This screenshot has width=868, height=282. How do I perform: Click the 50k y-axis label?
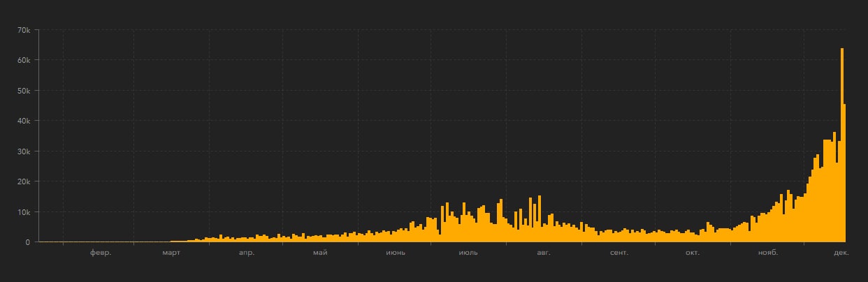tap(23, 91)
